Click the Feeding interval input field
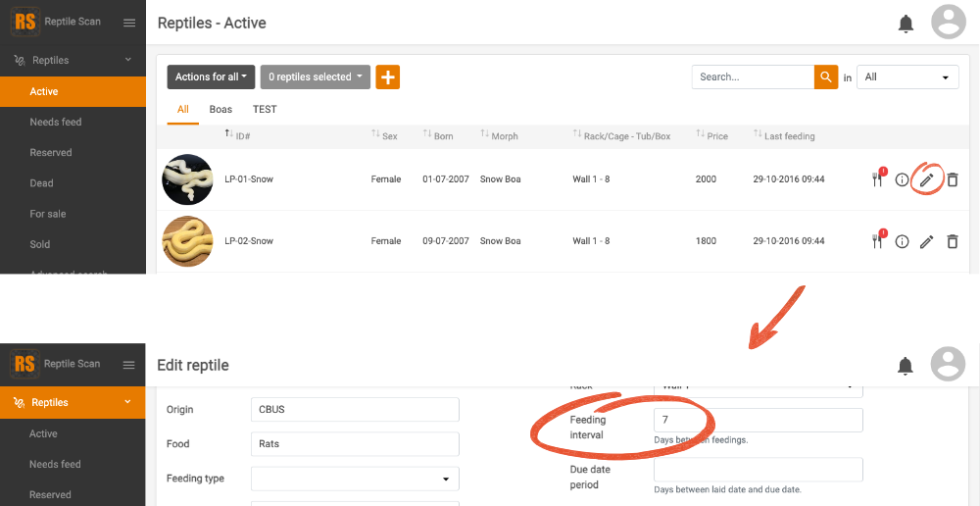The image size is (980, 506). click(758, 420)
